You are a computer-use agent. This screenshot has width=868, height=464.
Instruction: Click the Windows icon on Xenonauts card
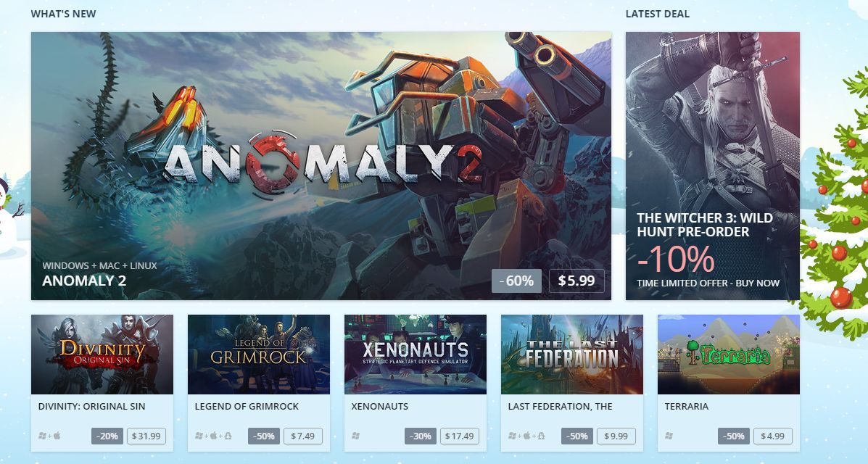[355, 436]
